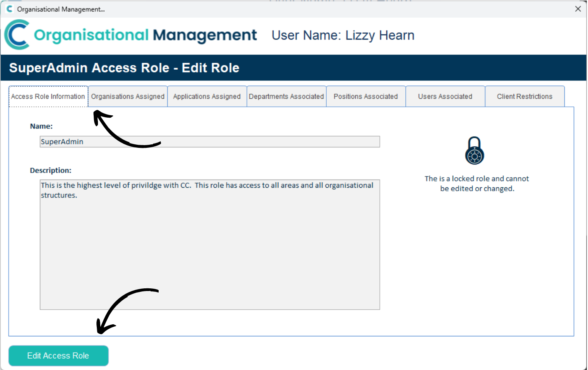The image size is (588, 370).
Task: Click the Edit Access Role button
Action: (x=58, y=355)
